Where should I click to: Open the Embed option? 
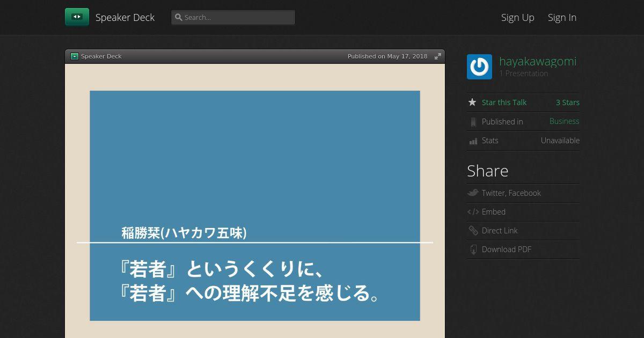[494, 212]
